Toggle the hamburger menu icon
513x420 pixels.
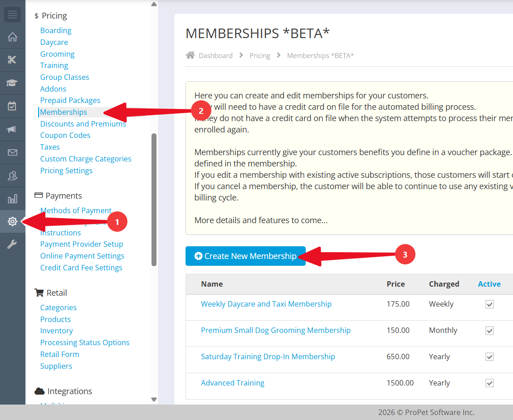(x=12, y=15)
